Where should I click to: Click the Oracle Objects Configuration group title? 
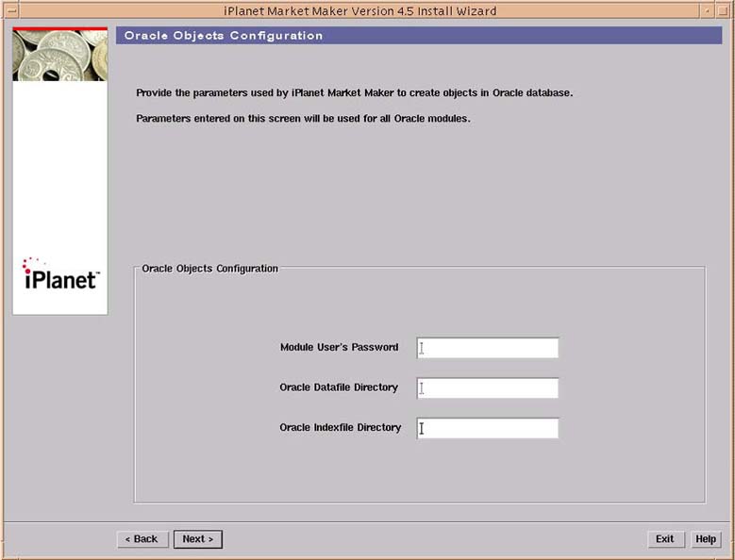click(210, 269)
